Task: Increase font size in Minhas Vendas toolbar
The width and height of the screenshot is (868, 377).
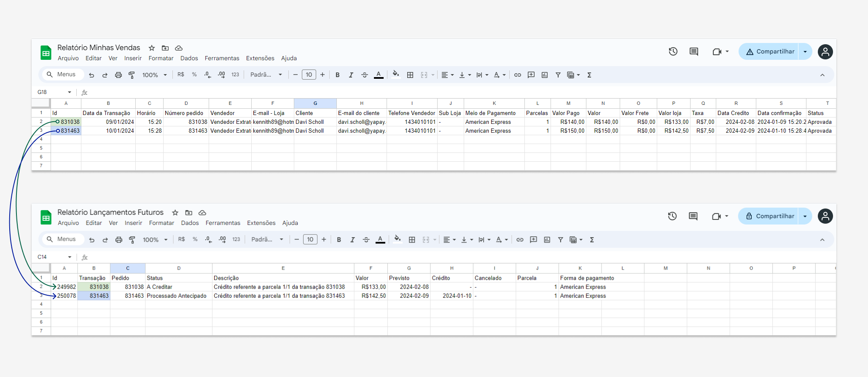Action: coord(322,75)
